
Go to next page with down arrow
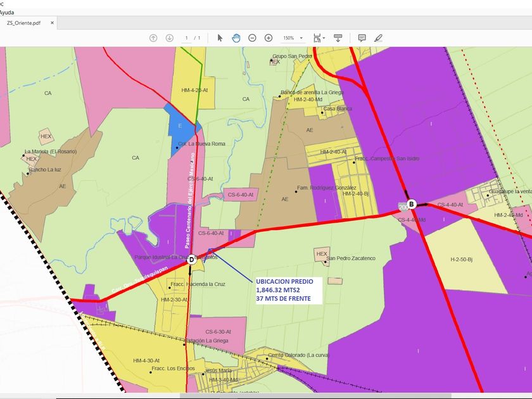(x=169, y=38)
